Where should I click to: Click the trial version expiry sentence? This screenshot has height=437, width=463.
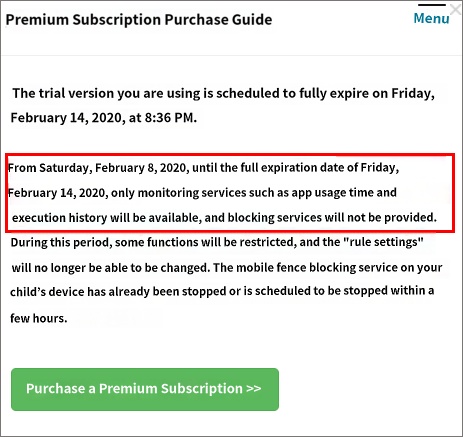click(x=223, y=105)
